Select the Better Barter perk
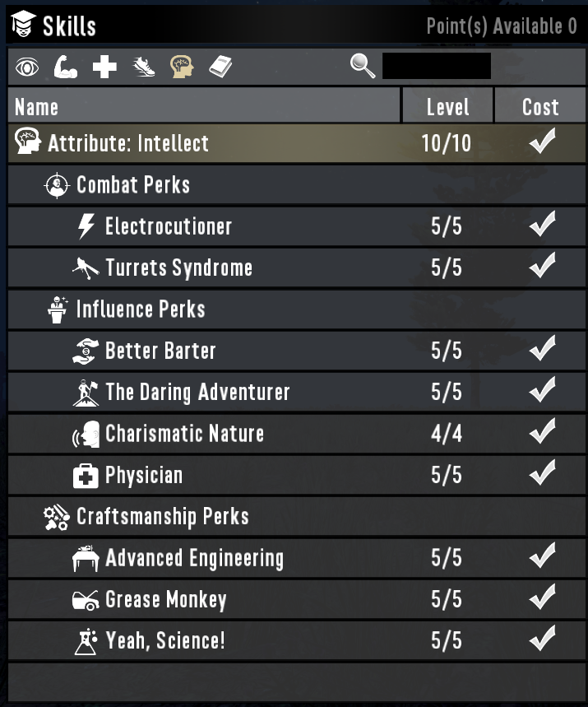588x707 pixels. (297, 351)
